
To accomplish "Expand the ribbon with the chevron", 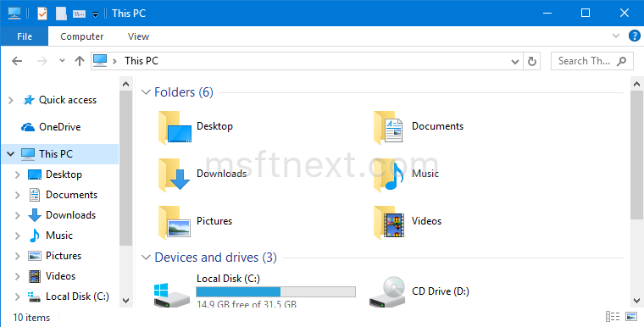I will [x=616, y=36].
